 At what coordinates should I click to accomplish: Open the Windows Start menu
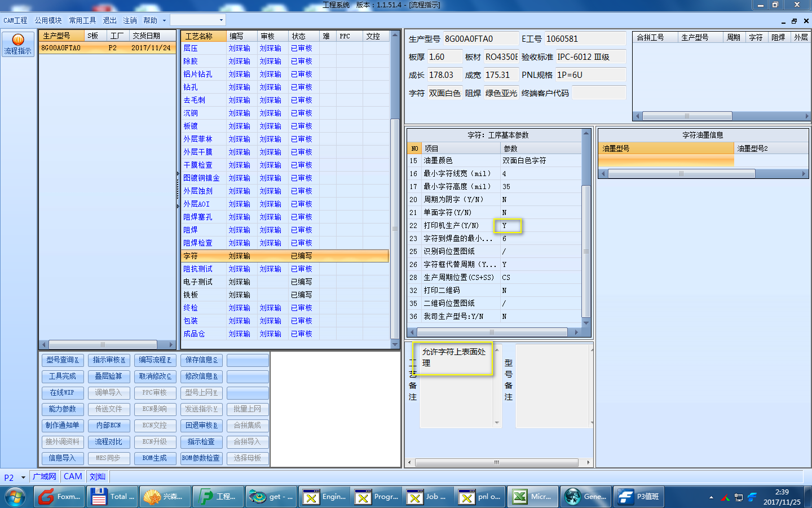click(15, 497)
